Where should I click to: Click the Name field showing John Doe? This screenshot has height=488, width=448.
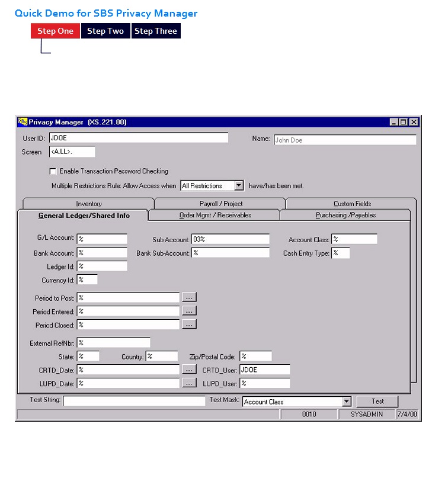pyautogui.click(x=345, y=140)
